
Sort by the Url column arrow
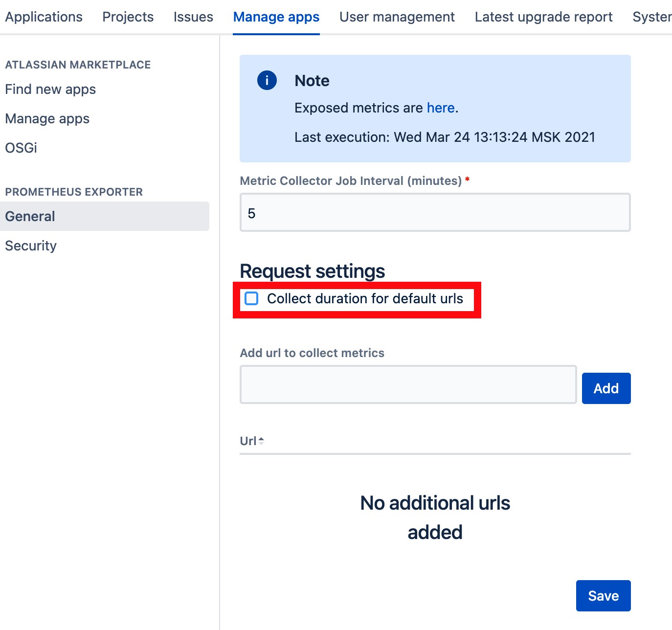(x=261, y=441)
